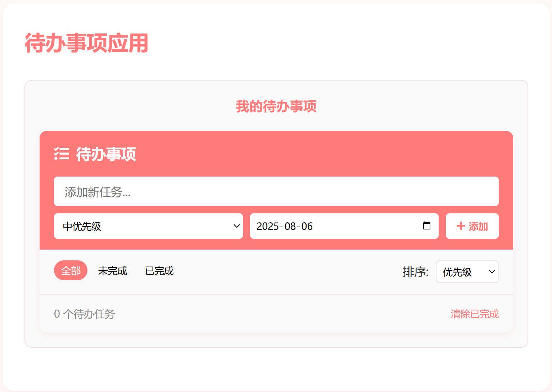The height and width of the screenshot is (392, 552).
Task: Click the day 06 in date field
Action: coord(307,226)
